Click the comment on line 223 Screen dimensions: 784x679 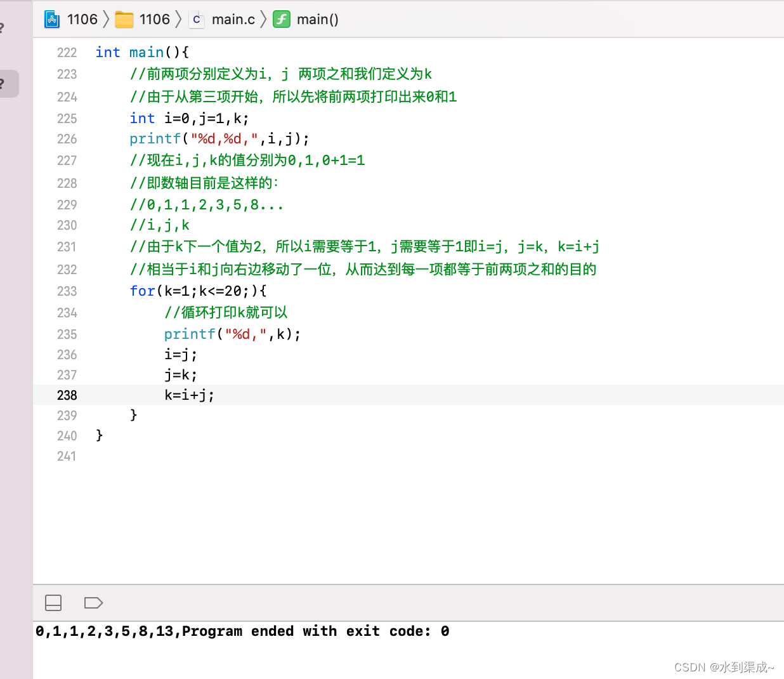(x=281, y=74)
